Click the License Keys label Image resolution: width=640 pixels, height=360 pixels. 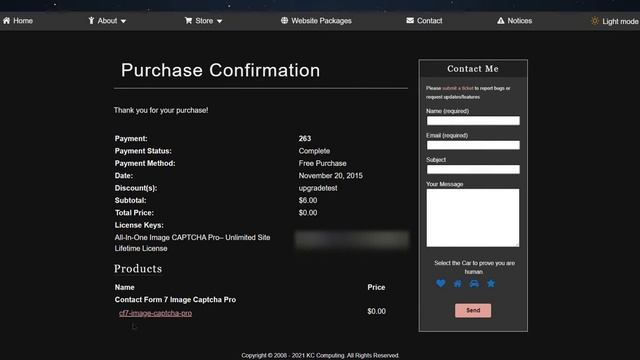[x=139, y=225]
